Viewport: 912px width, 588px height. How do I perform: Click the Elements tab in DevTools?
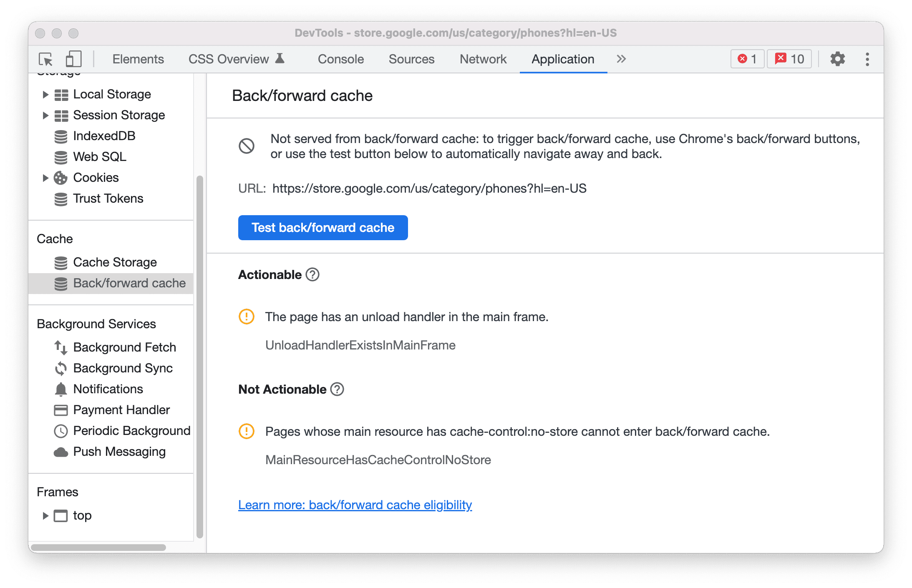(138, 58)
